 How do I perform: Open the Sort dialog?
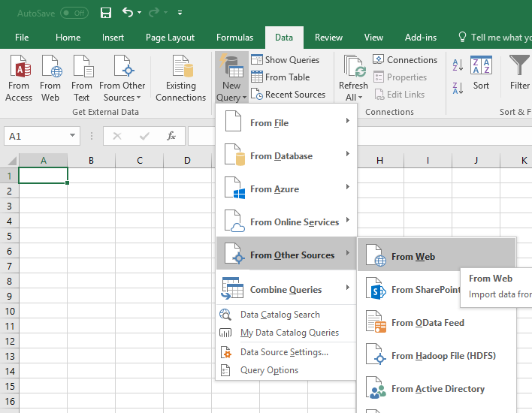pyautogui.click(x=481, y=73)
